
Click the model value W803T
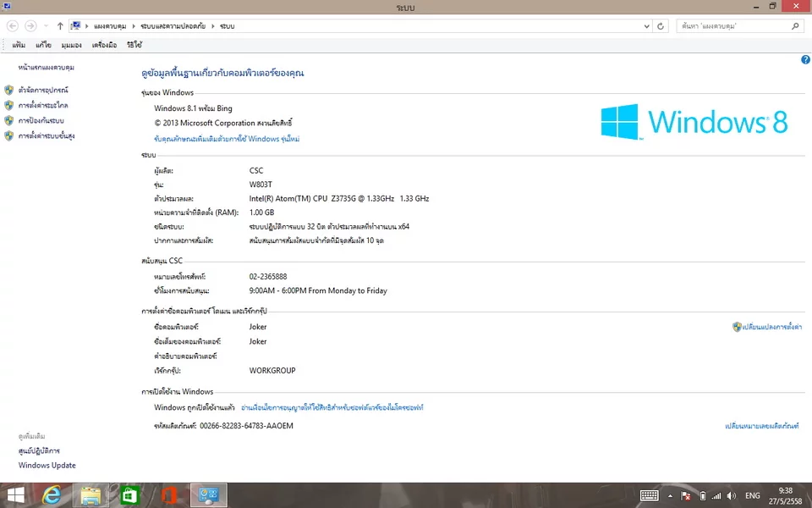point(261,185)
